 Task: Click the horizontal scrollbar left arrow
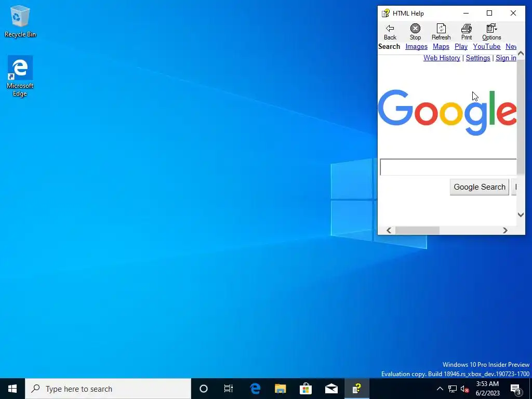(389, 230)
